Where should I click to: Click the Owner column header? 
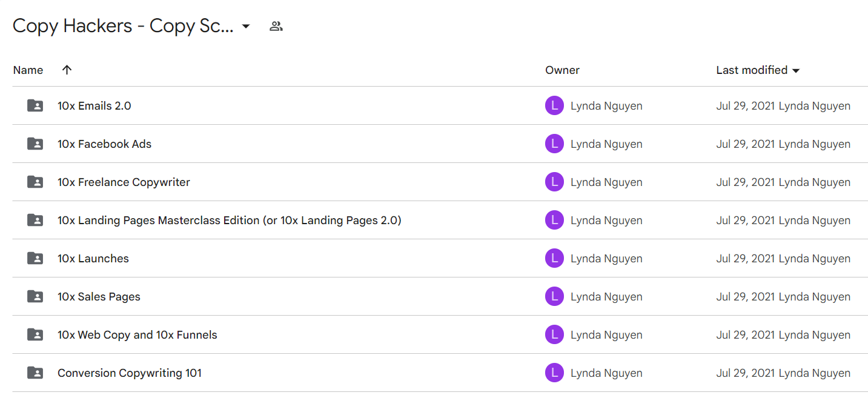pyautogui.click(x=562, y=70)
